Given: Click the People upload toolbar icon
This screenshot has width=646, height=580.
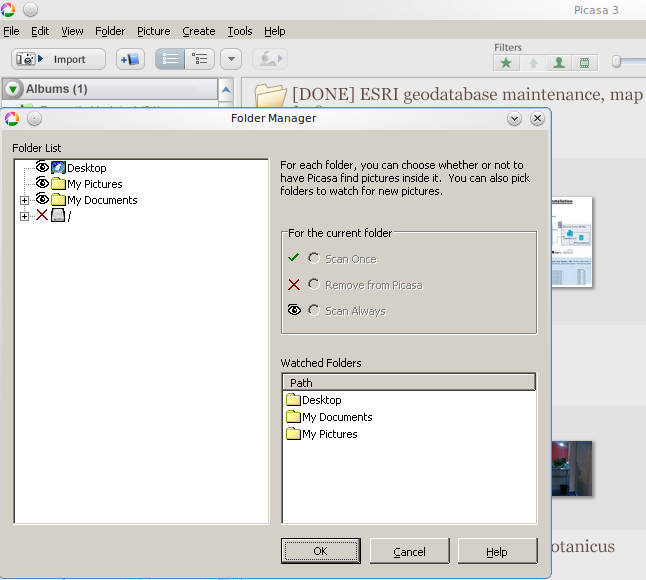Looking at the screenshot, I should [270, 59].
